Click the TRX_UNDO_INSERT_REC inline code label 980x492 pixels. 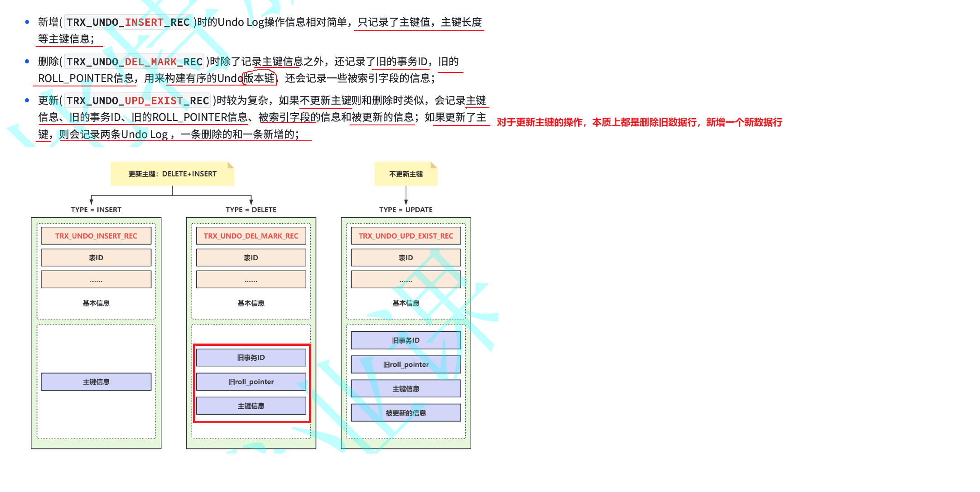pos(128,22)
